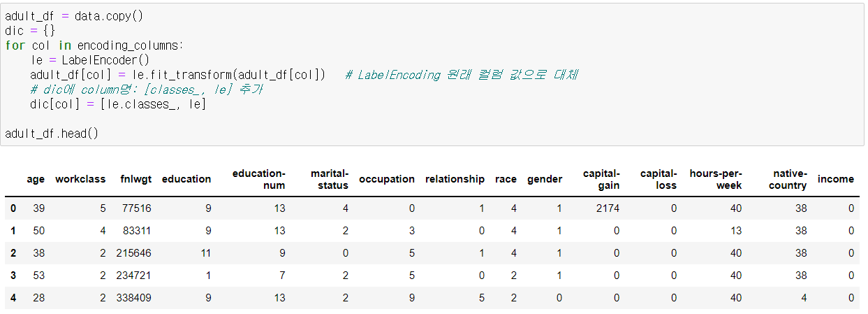868x314 pixels.
Task: Click the 'hours-per-week' column header
Action: tap(716, 179)
